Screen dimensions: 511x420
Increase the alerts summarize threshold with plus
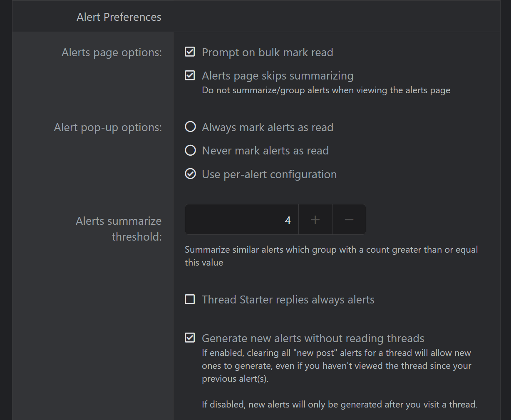tap(315, 220)
